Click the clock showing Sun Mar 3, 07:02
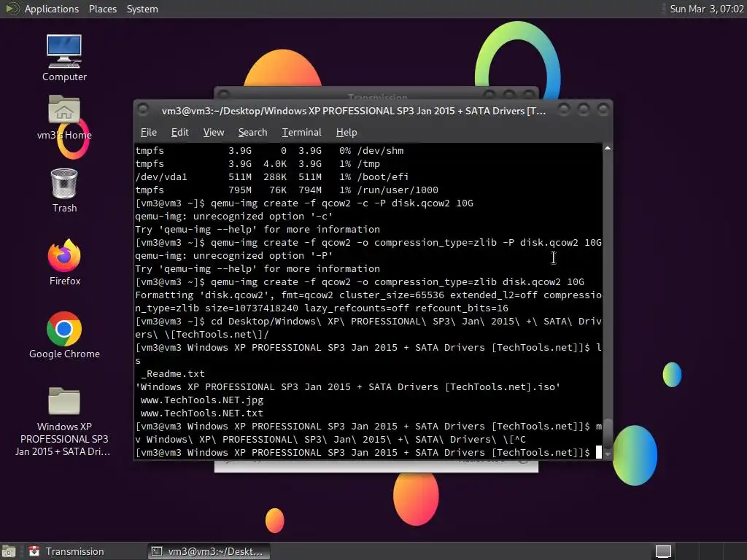Screen dimensions: 747x560 coord(706,9)
